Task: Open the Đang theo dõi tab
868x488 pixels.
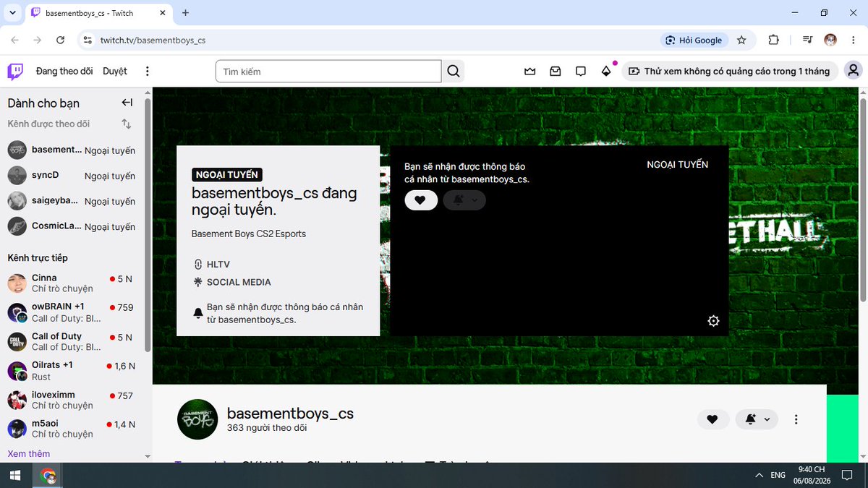Action: (x=64, y=71)
